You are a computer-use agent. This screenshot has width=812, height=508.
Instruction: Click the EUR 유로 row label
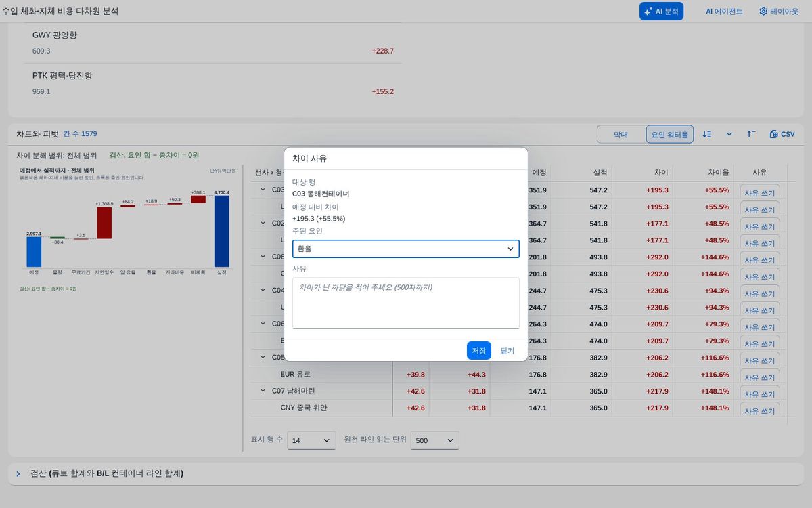[296, 375]
